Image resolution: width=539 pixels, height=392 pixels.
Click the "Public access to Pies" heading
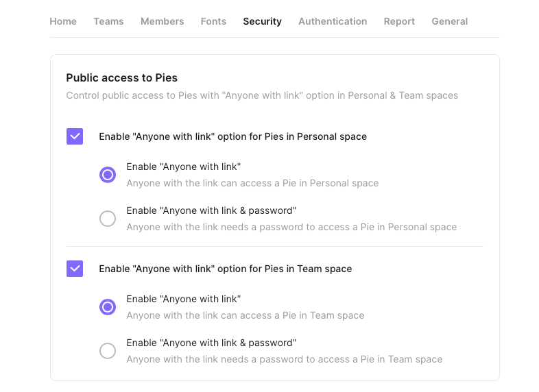(122, 78)
